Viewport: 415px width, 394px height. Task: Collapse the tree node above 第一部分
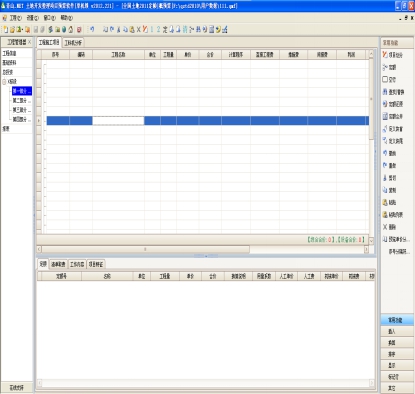coord(4,81)
